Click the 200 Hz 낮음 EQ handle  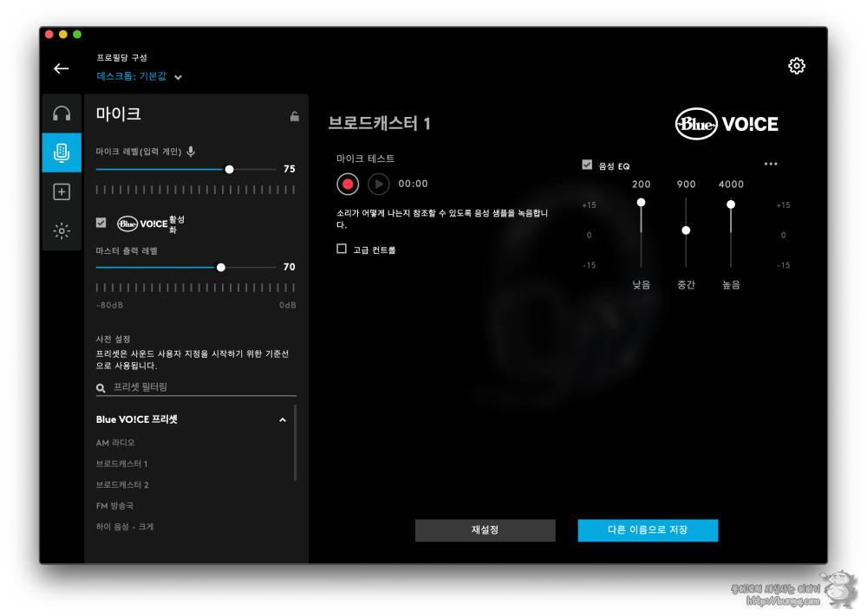coord(641,202)
